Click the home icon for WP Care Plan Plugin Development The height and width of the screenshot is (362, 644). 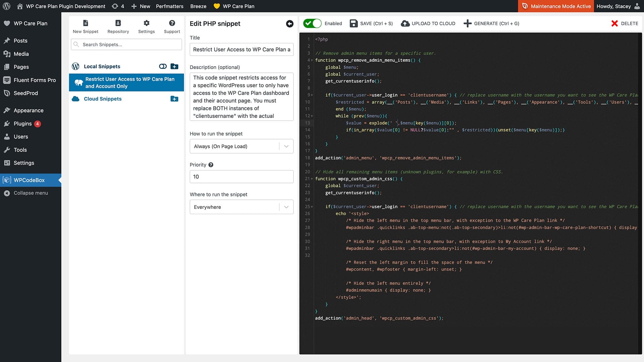click(x=20, y=6)
